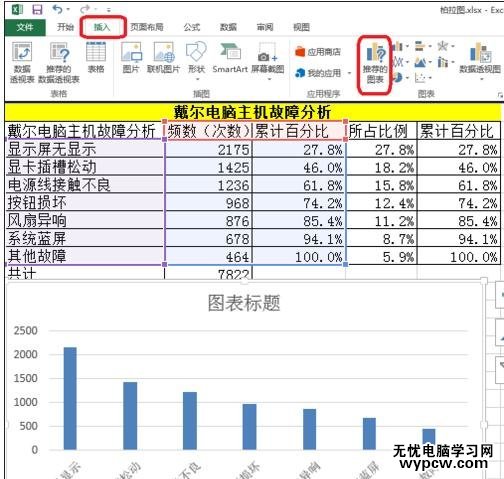
Task: Insert an area chart from Charts group
Action: coord(420,62)
